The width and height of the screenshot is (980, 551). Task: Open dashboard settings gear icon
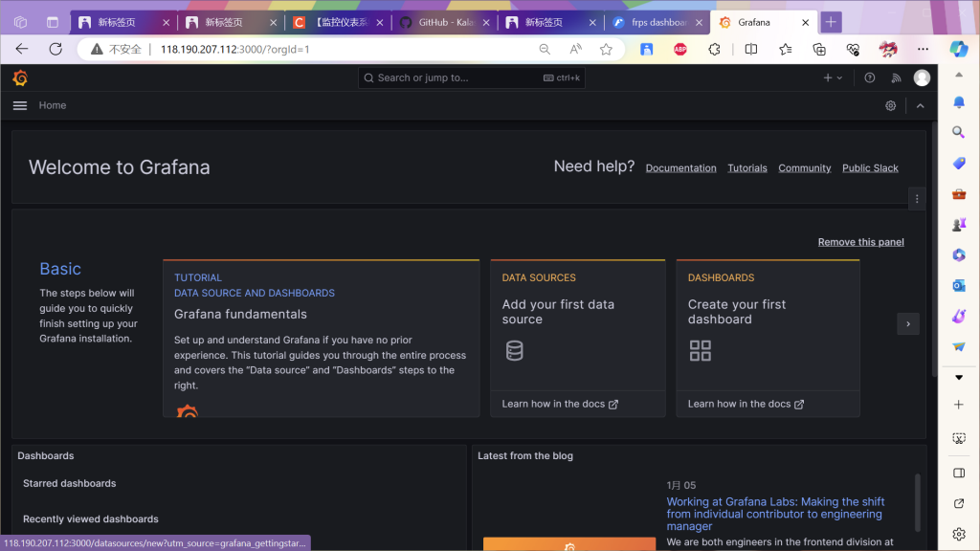point(891,105)
